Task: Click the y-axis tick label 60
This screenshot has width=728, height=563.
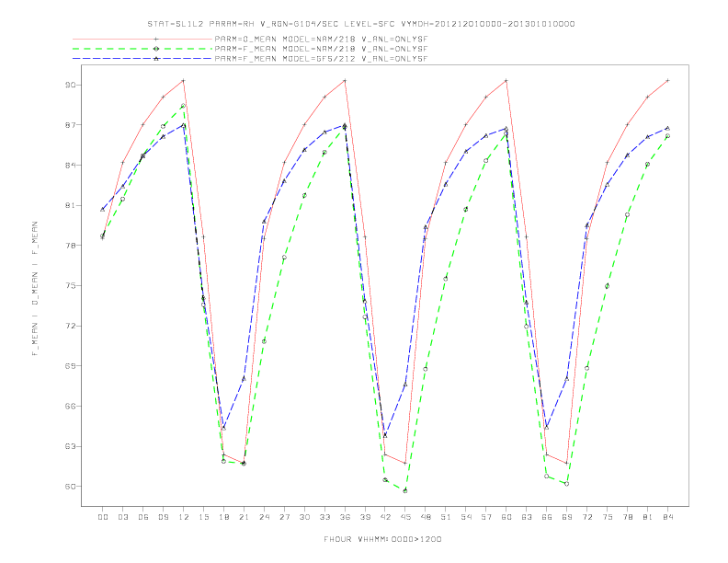Action: 70,487
